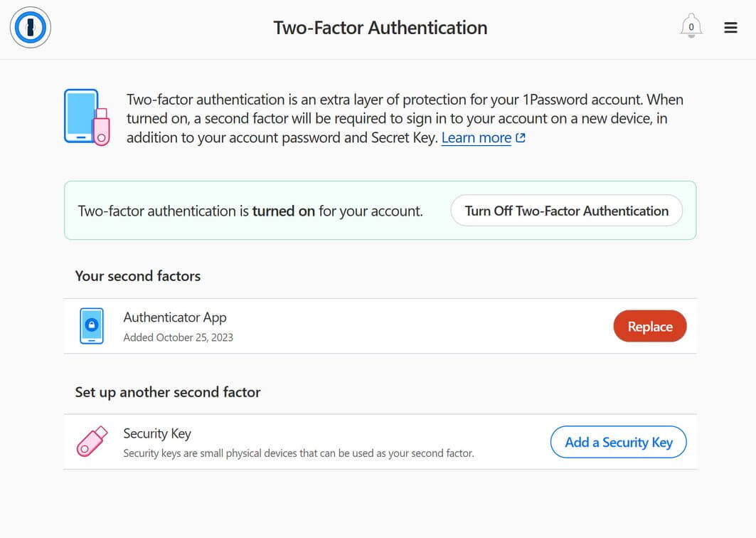Click the Set up another second factor heading
The height and width of the screenshot is (538, 756).
click(168, 392)
